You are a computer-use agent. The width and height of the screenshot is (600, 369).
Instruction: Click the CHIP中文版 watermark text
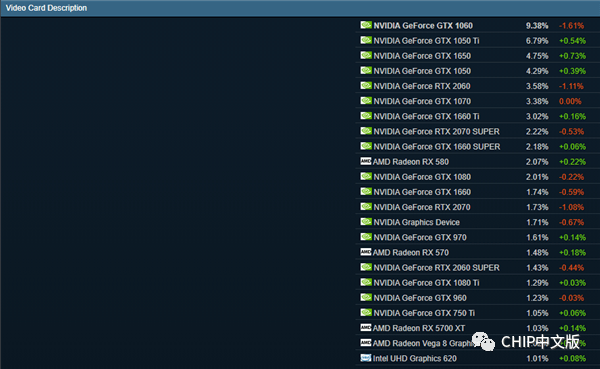[540, 342]
